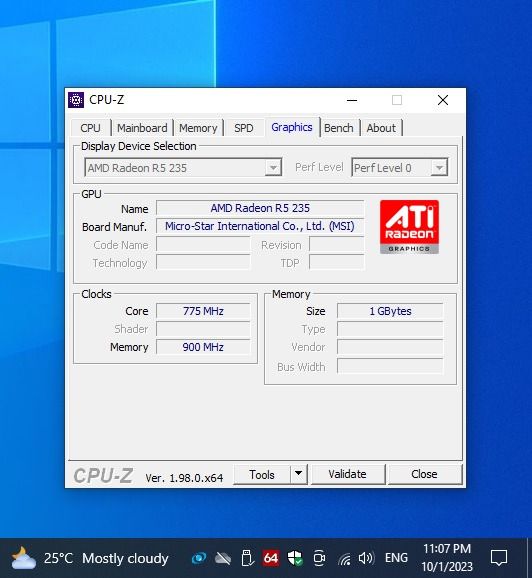532x578 pixels.
Task: Minimize the CPU-Z window
Action: click(x=352, y=100)
